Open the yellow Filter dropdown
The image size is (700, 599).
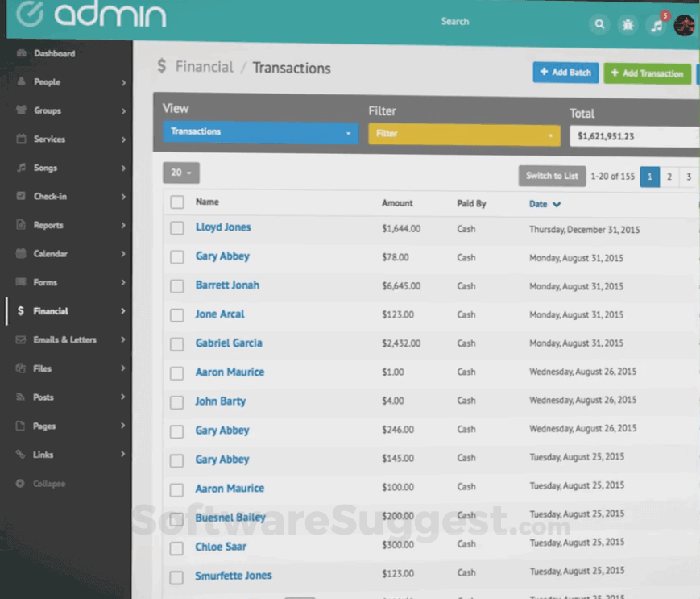[463, 135]
